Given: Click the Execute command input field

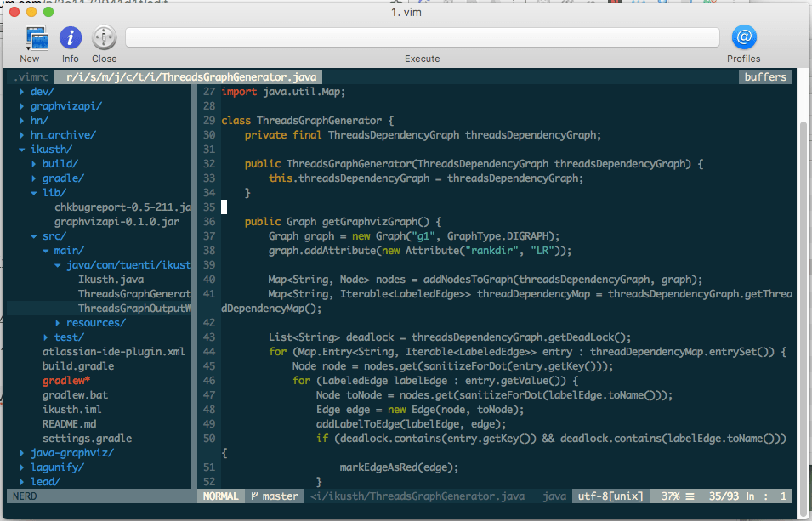Looking at the screenshot, I should tap(422, 37).
